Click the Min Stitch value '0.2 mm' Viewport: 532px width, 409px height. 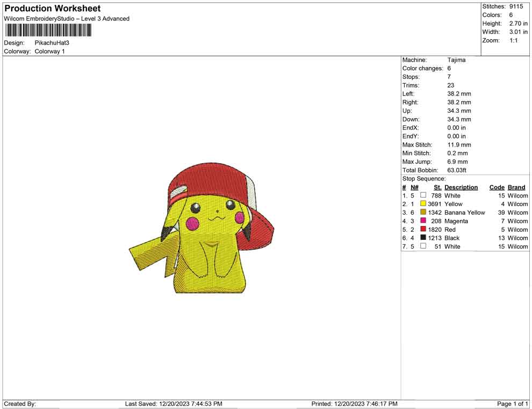pyautogui.click(x=457, y=153)
